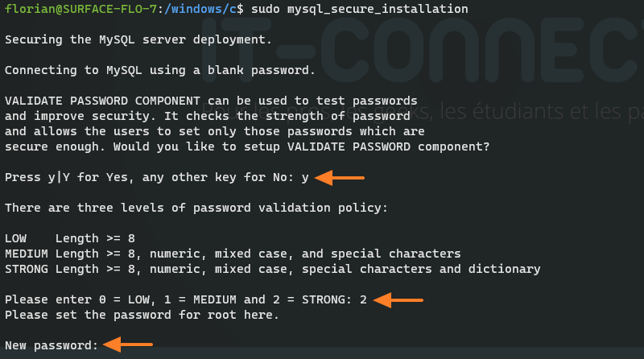The width and height of the screenshot is (644, 359).
Task: Click 'There are three levels of password validation policy:'
Action: 196,208
